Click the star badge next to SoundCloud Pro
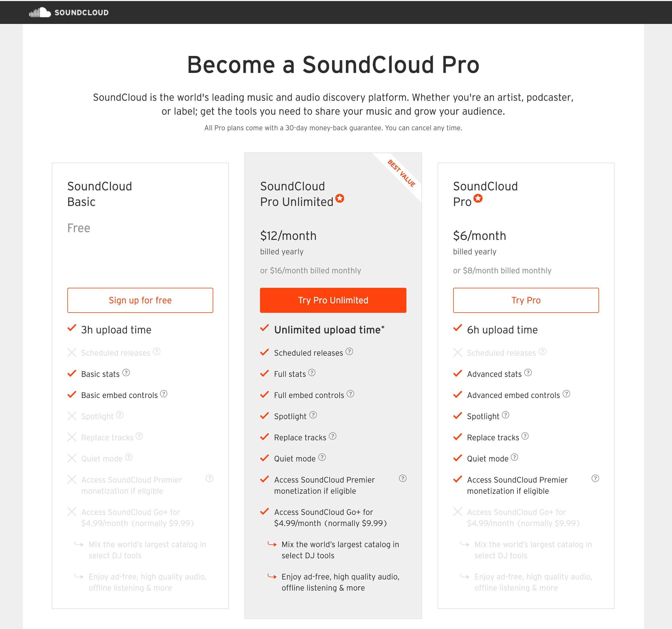 point(478,199)
